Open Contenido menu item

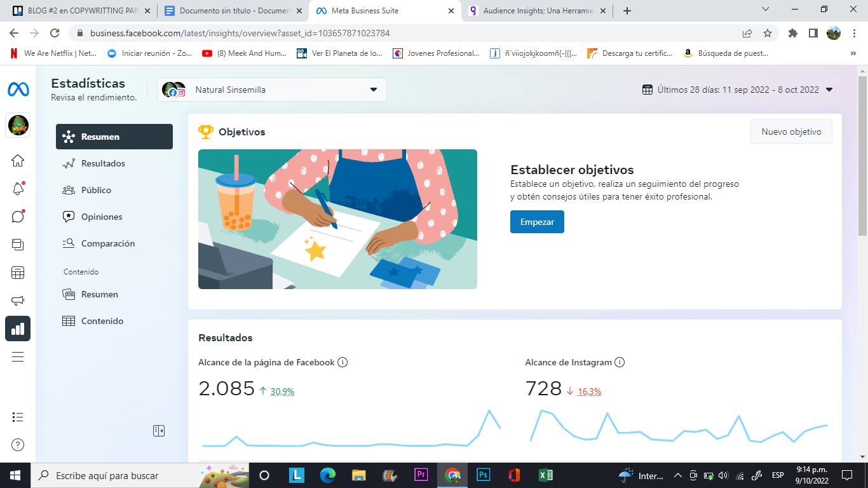click(114, 321)
